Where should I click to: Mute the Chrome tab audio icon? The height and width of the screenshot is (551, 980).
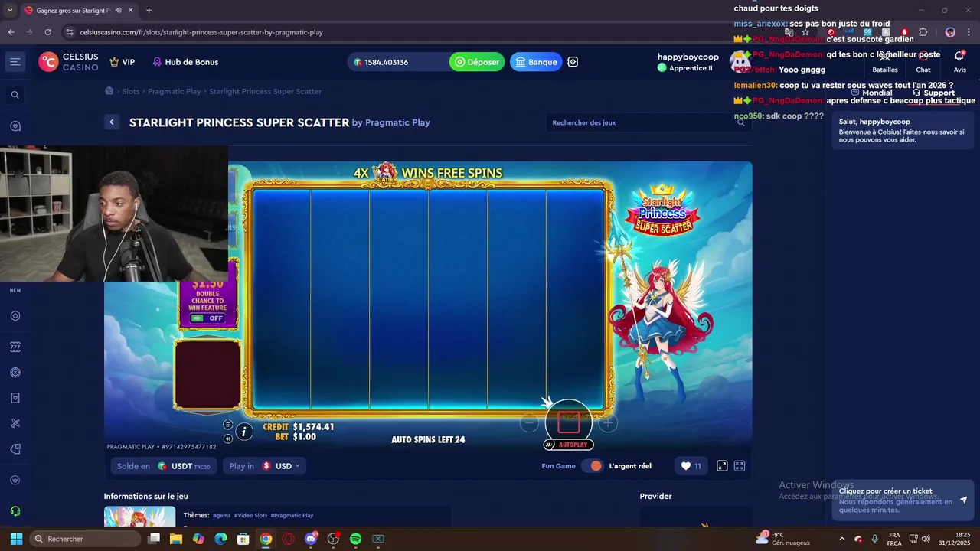(118, 11)
